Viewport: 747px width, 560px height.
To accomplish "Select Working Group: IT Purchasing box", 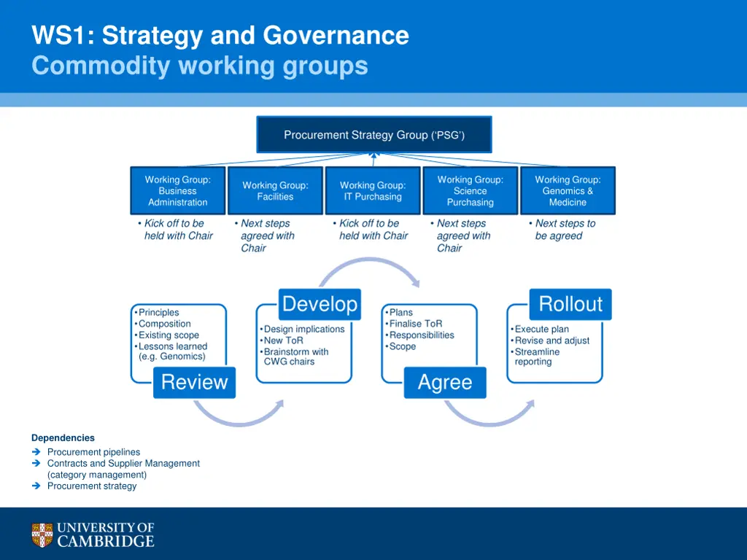I will [x=373, y=190].
